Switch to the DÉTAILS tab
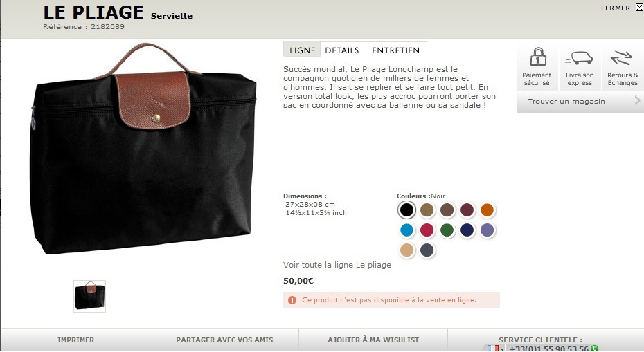644x352 pixels. [341, 50]
